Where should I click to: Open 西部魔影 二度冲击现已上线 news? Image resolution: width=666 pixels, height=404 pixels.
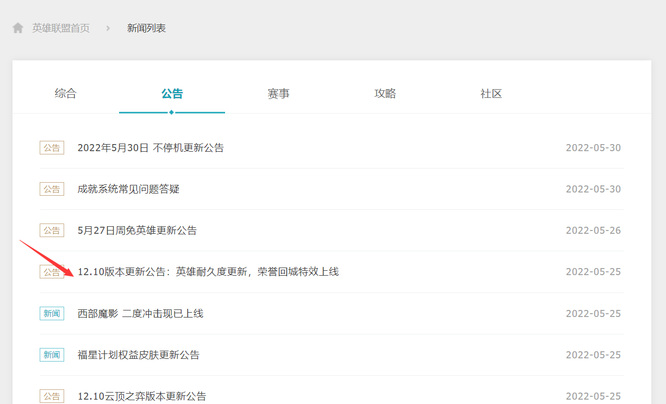click(140, 313)
